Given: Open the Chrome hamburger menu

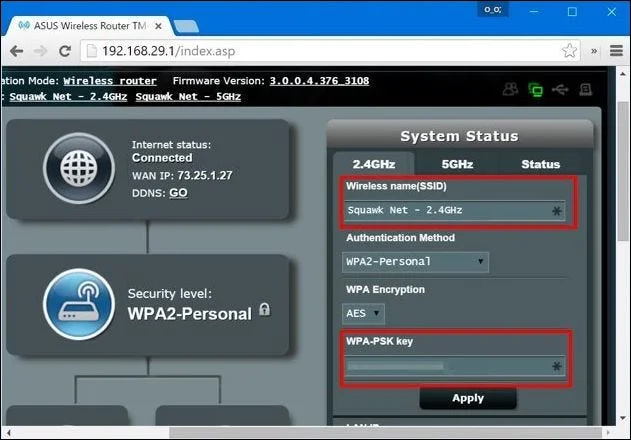Looking at the screenshot, I should (616, 51).
